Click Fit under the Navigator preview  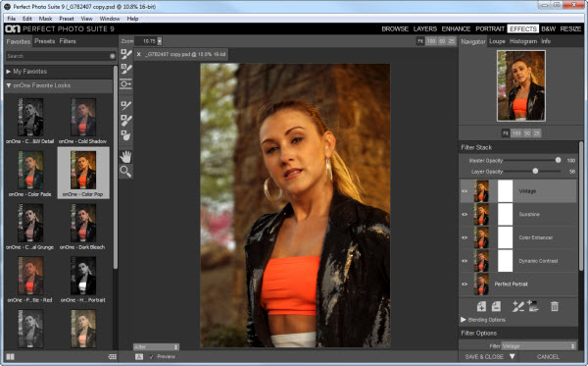[x=506, y=133]
